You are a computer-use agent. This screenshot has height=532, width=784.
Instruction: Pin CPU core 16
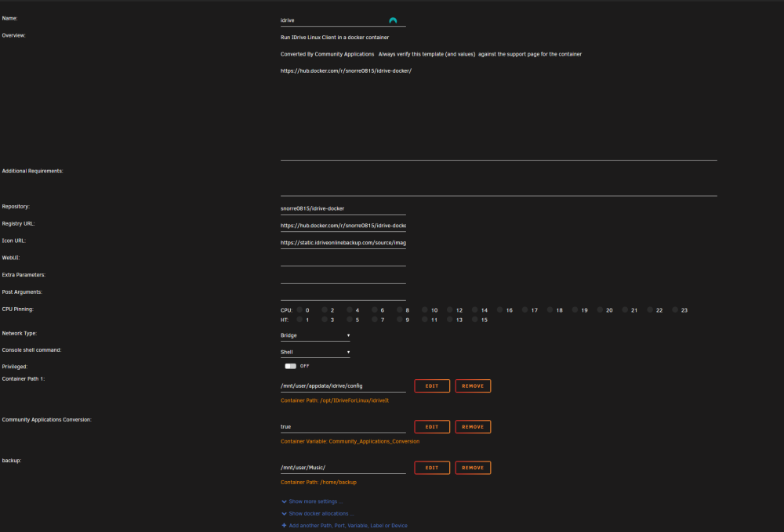pyautogui.click(x=500, y=309)
